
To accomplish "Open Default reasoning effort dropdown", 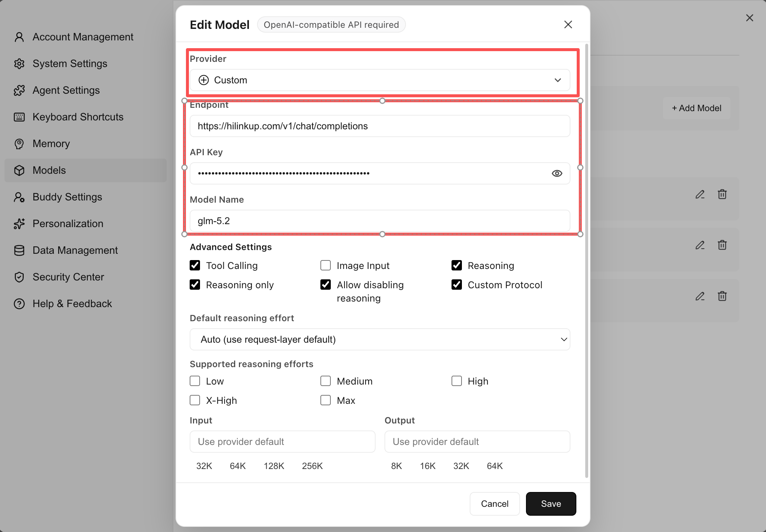I will coord(380,339).
